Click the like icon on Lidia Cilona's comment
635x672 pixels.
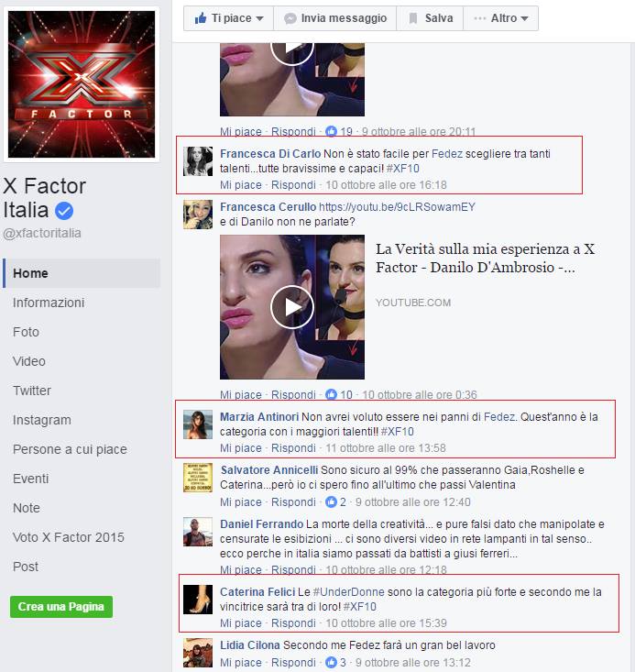click(x=331, y=662)
